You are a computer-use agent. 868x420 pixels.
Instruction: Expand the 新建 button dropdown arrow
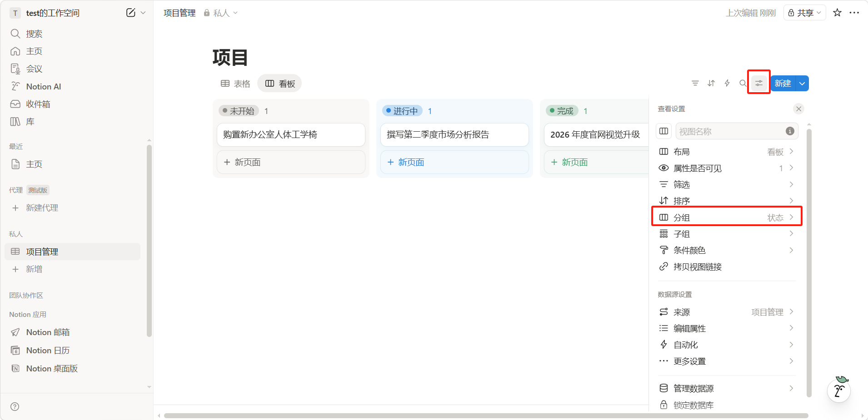802,84
